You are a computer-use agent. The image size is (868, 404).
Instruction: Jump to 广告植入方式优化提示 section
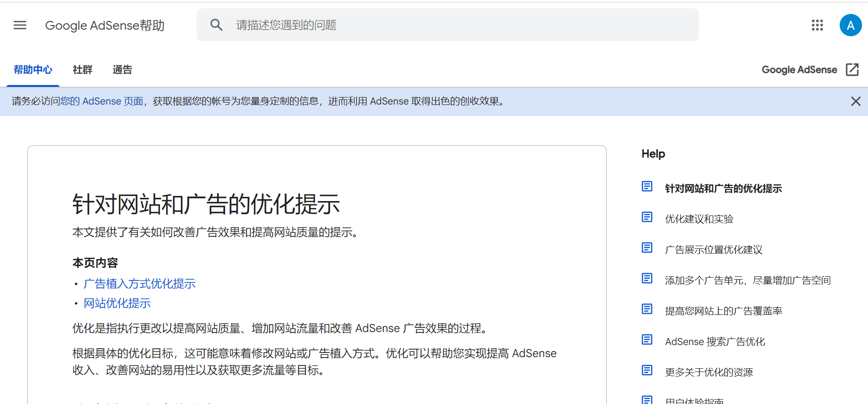click(139, 284)
